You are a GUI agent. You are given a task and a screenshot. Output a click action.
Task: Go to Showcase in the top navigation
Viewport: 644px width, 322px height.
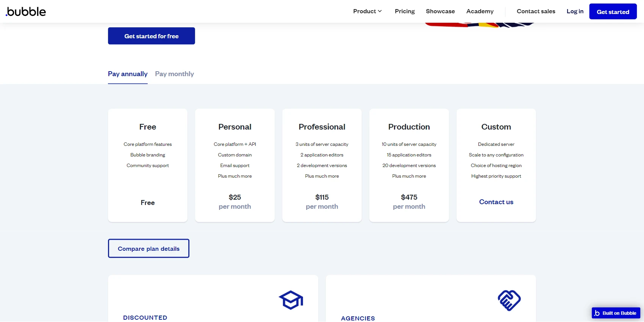440,11
